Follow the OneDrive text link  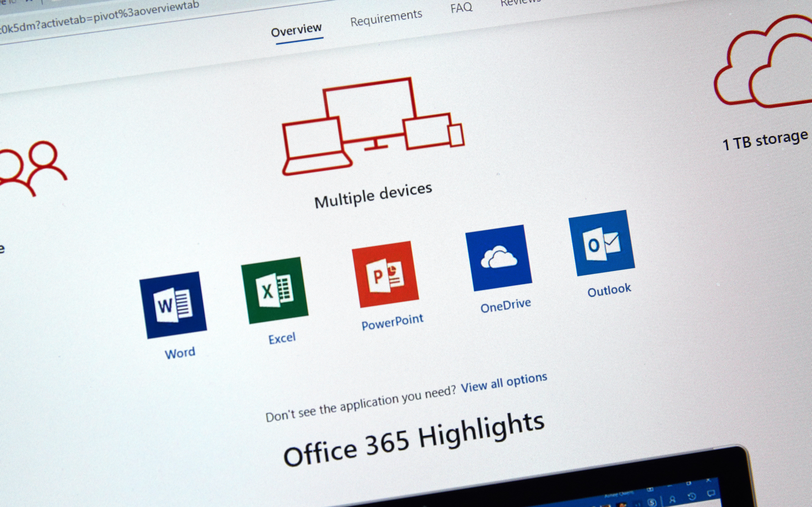click(506, 305)
